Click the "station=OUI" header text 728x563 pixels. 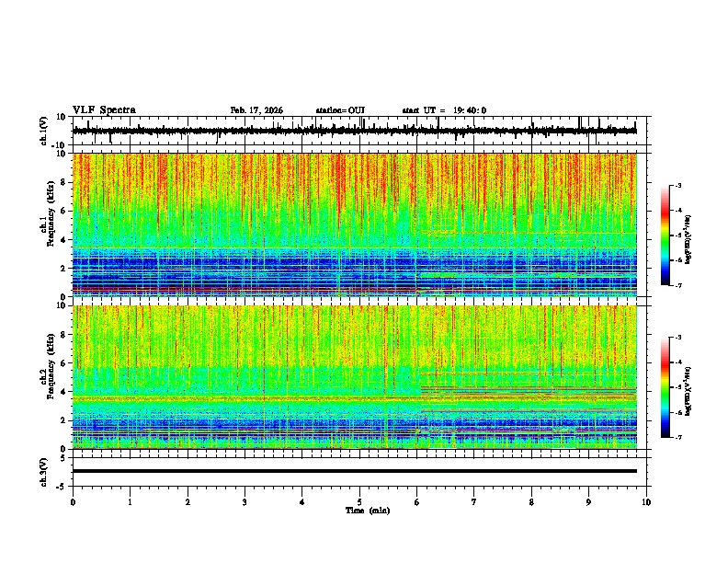[340, 110]
